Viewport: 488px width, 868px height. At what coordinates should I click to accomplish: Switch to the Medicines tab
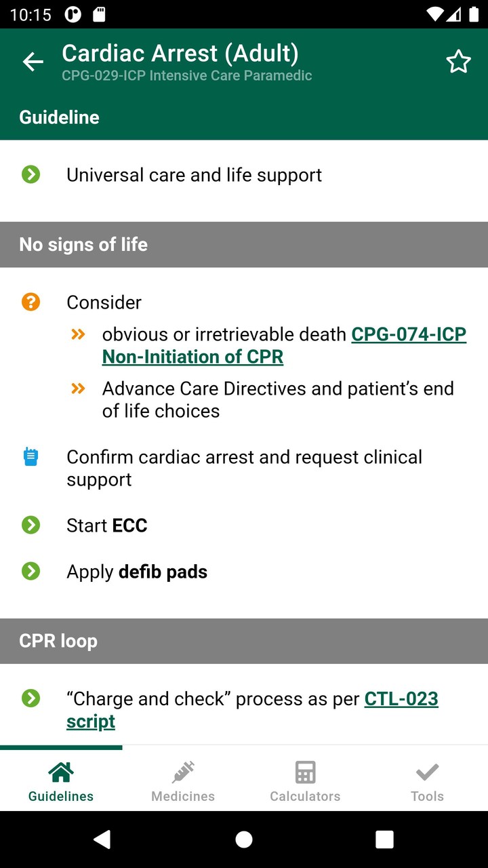(182, 780)
